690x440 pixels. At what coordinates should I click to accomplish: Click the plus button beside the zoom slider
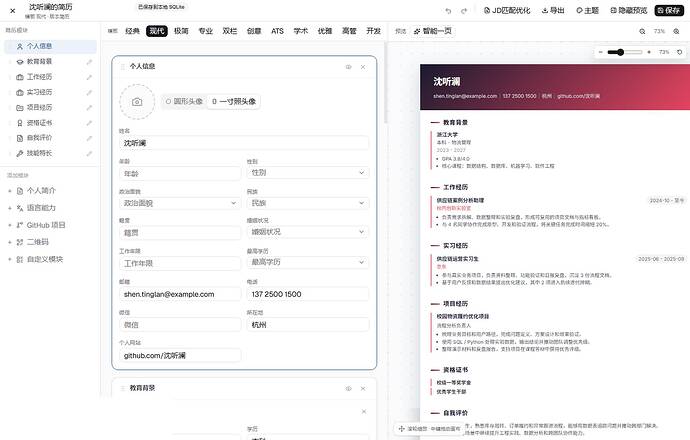pos(649,52)
